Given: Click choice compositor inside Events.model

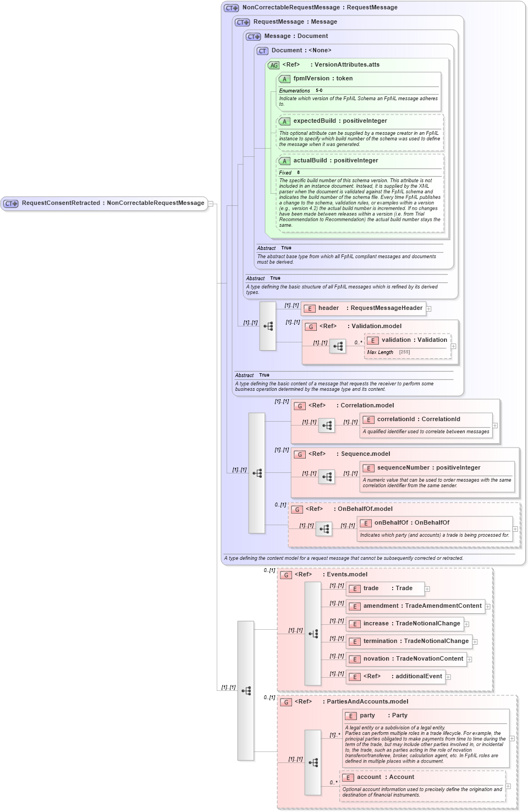Looking at the screenshot, I should click(313, 634).
